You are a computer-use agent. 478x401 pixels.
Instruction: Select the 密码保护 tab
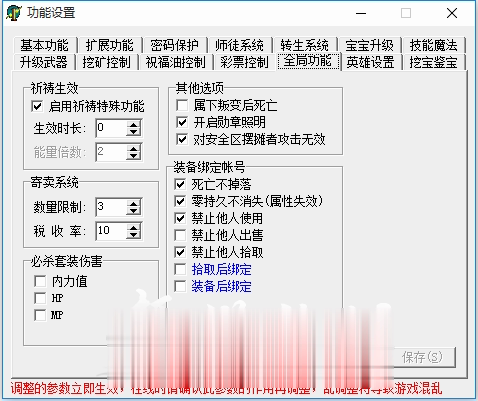click(174, 45)
